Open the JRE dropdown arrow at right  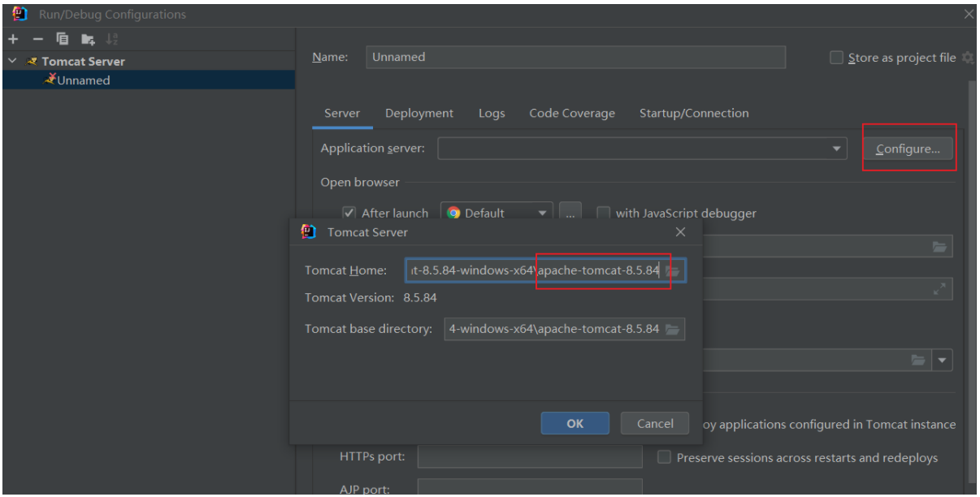943,360
